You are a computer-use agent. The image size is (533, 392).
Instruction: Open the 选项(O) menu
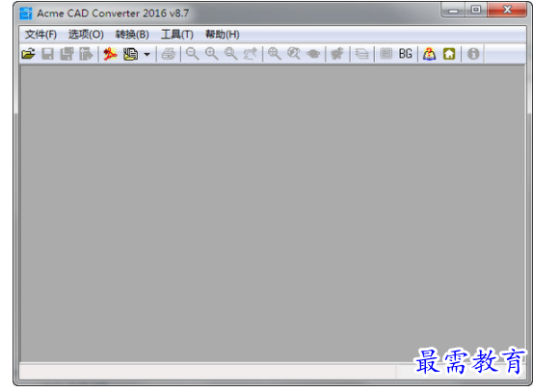pos(86,35)
